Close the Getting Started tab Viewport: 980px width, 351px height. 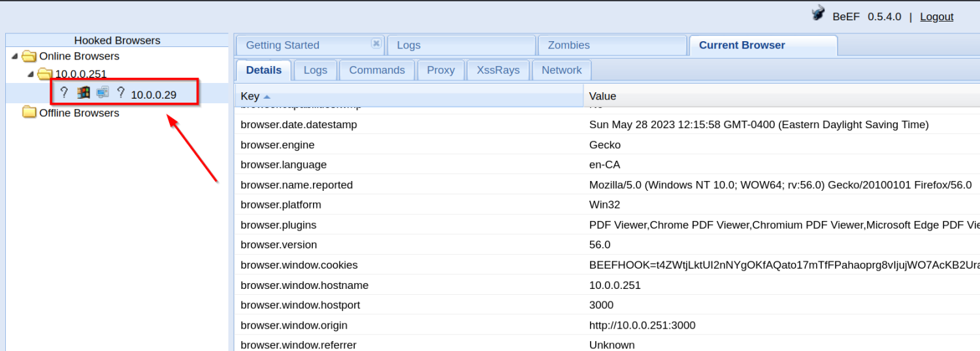[x=376, y=43]
